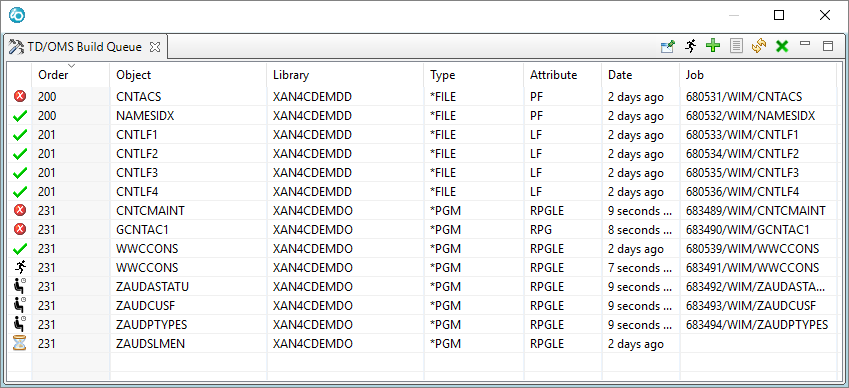Close the TD/OMS Build Queue tab

tap(155, 47)
